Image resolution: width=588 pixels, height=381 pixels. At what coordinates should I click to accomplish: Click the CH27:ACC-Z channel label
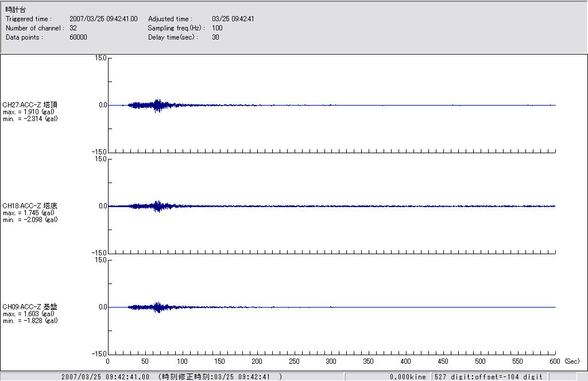click(x=30, y=105)
